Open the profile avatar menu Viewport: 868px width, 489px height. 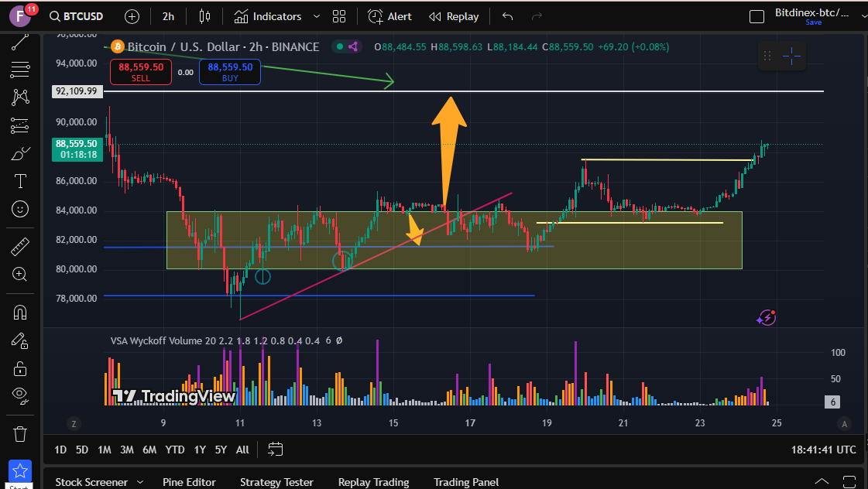click(x=20, y=16)
